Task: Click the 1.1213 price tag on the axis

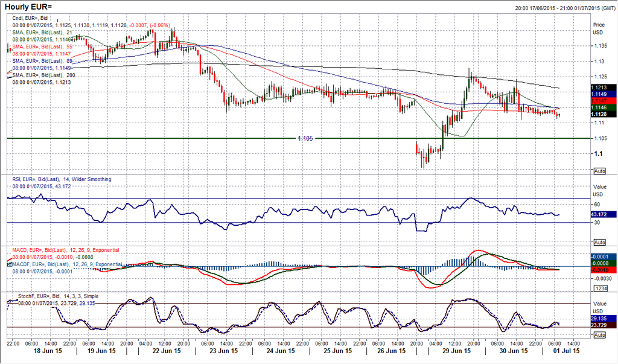Action: (603, 88)
